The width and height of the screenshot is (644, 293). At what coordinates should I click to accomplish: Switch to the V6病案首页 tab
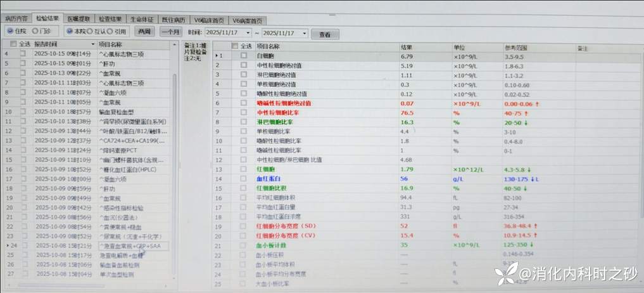[247, 20]
